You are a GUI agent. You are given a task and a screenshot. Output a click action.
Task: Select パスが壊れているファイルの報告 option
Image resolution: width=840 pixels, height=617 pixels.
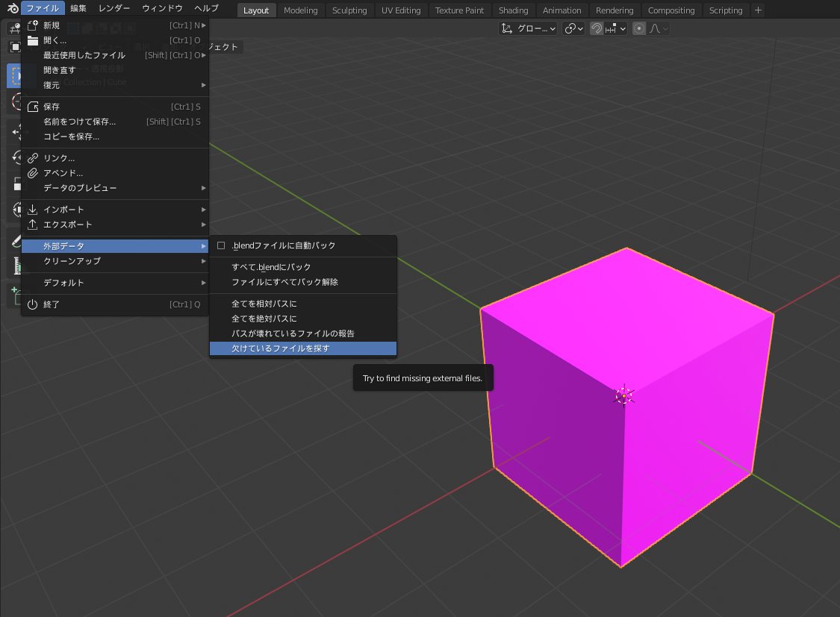pos(303,333)
